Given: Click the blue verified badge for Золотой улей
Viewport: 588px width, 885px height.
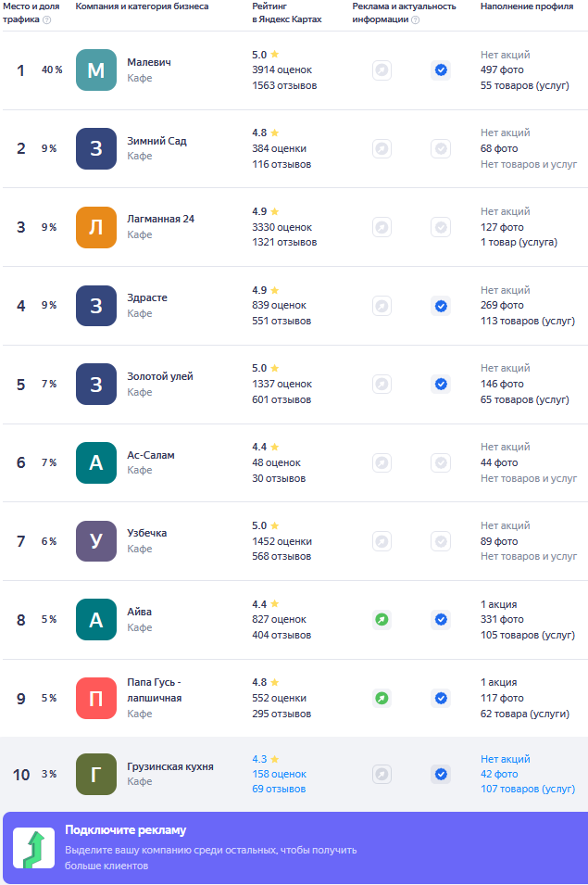Looking at the screenshot, I should (x=441, y=385).
